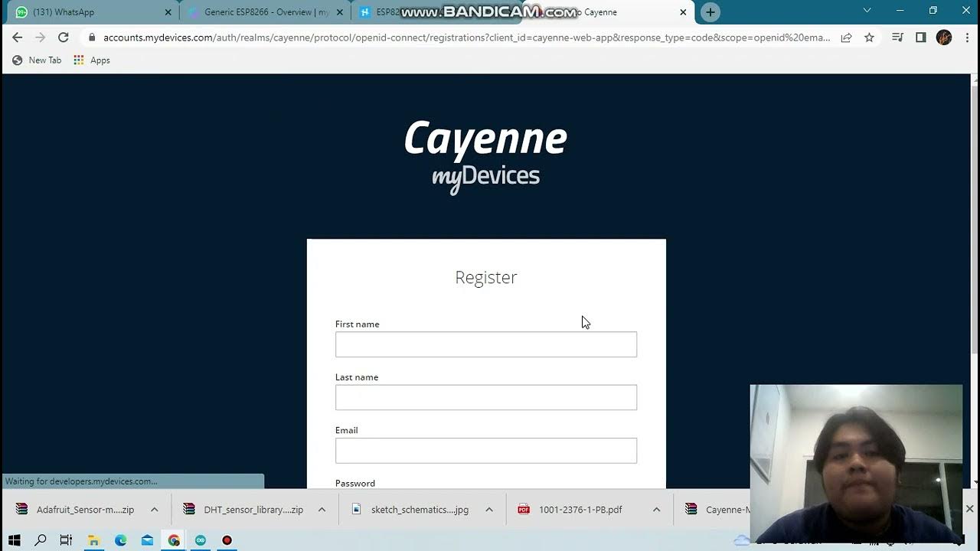This screenshot has height=551, width=980.
Task: Click the Cayenne myDevices logo
Action: pyautogui.click(x=485, y=156)
